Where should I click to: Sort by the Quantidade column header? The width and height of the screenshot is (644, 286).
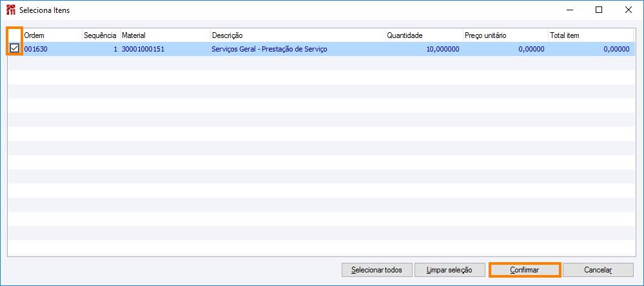tap(423, 35)
